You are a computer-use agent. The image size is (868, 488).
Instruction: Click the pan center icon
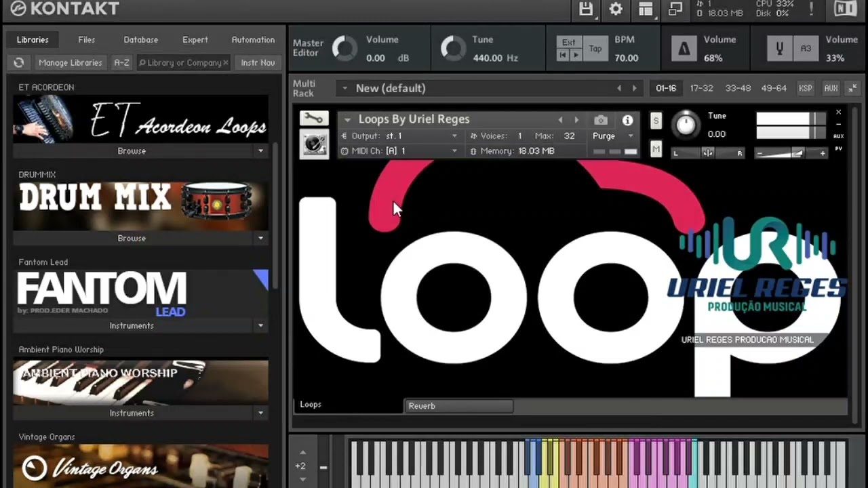pyautogui.click(x=707, y=153)
